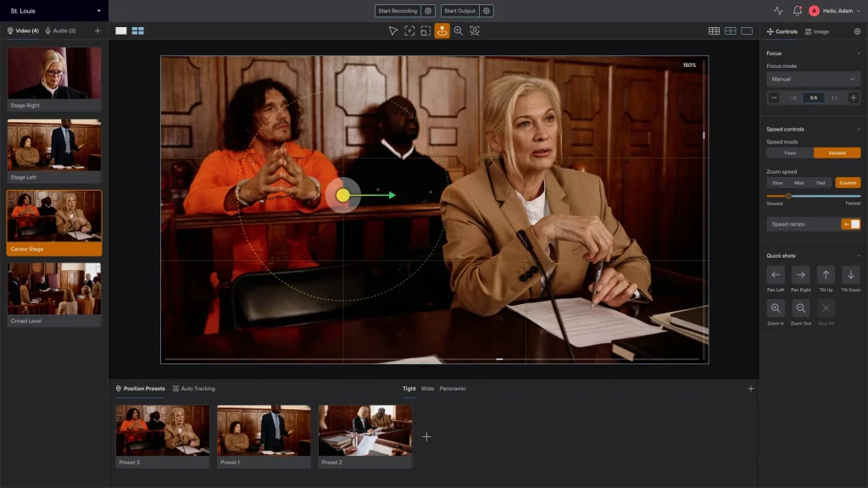Open the Focus mode Manual dropdown
The width and height of the screenshot is (868, 488).
(813, 79)
